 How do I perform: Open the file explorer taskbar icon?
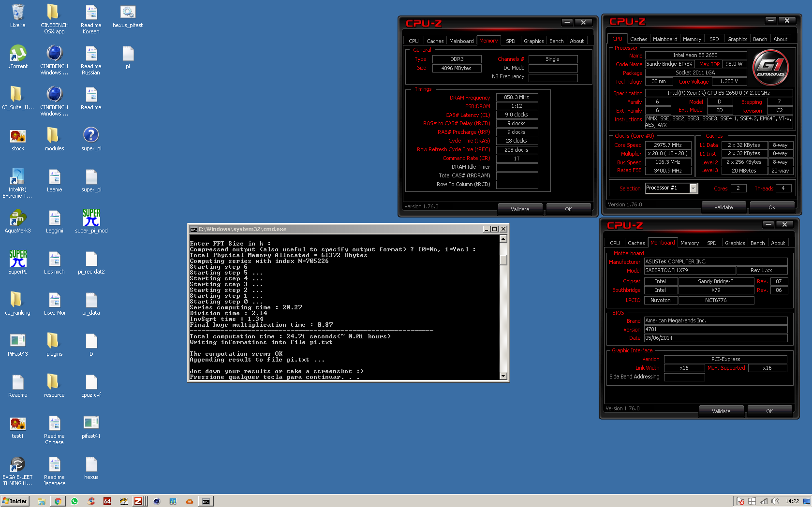point(41,501)
